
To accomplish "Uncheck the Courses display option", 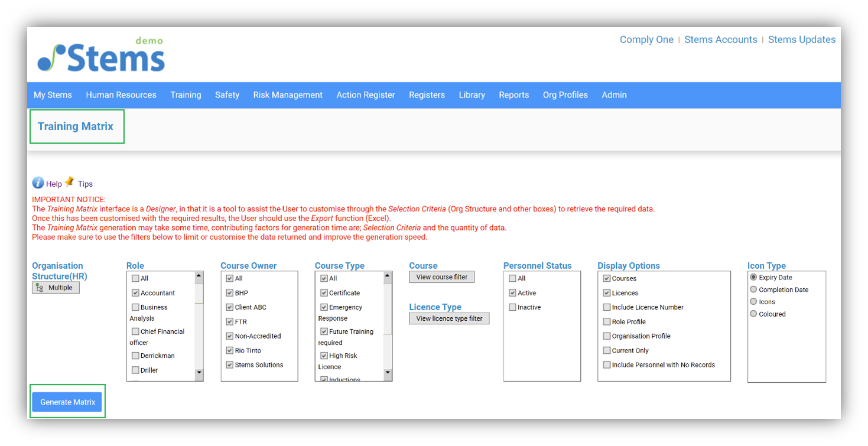I will (607, 278).
